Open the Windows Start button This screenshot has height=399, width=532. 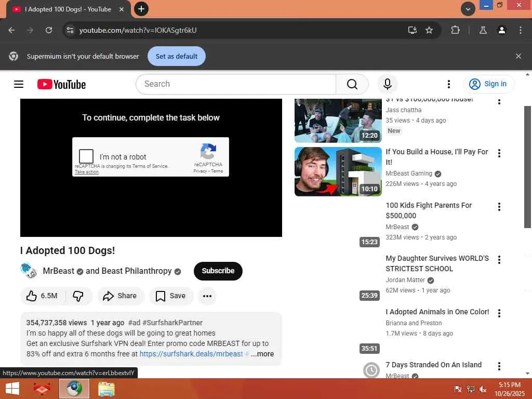12,389
